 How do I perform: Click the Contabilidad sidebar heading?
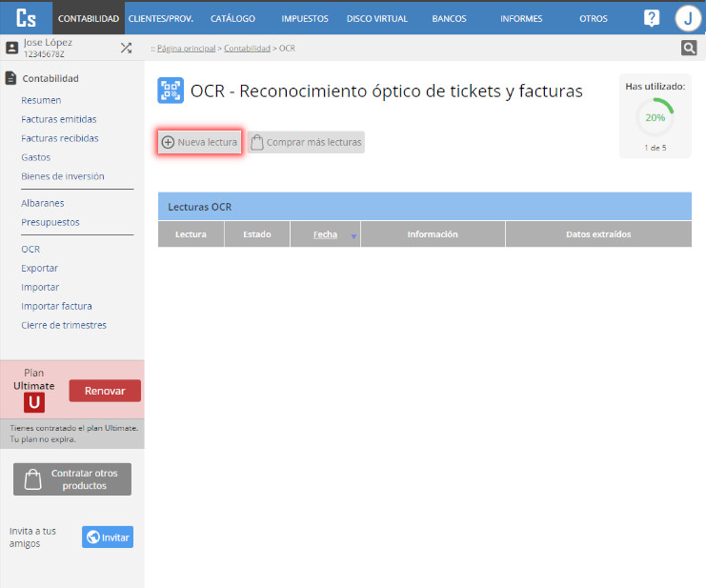[50, 78]
